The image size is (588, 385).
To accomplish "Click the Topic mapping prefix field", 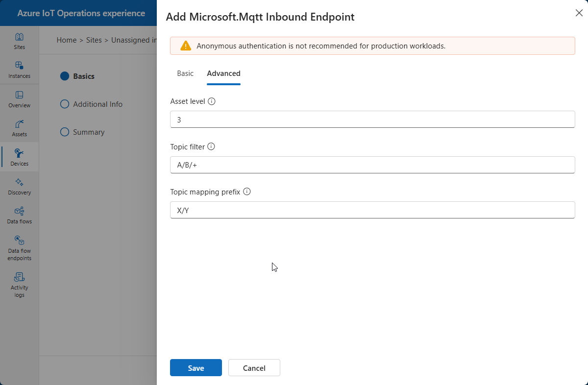I will [x=372, y=210].
